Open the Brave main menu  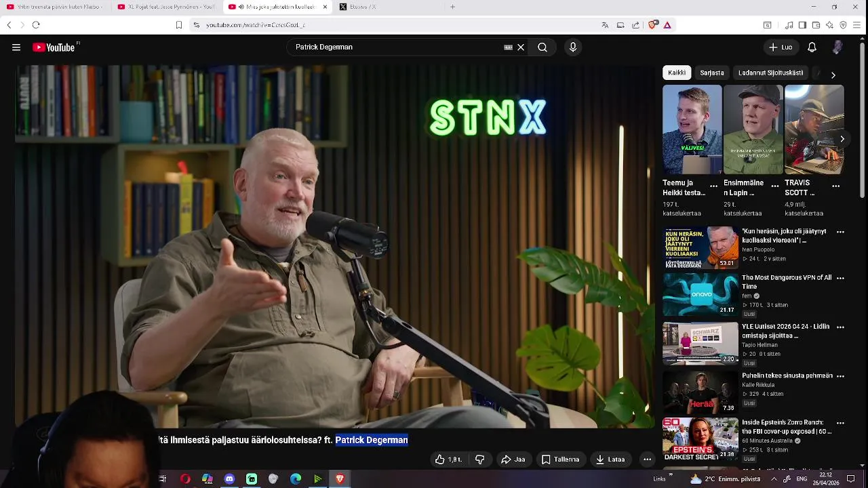point(857,25)
